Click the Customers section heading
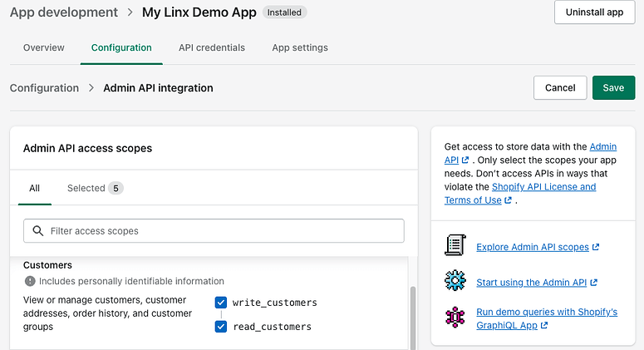 pyautogui.click(x=47, y=265)
